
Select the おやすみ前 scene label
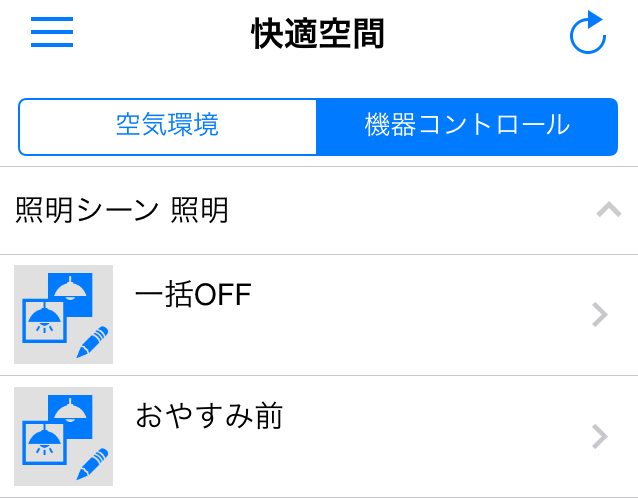[x=209, y=416]
